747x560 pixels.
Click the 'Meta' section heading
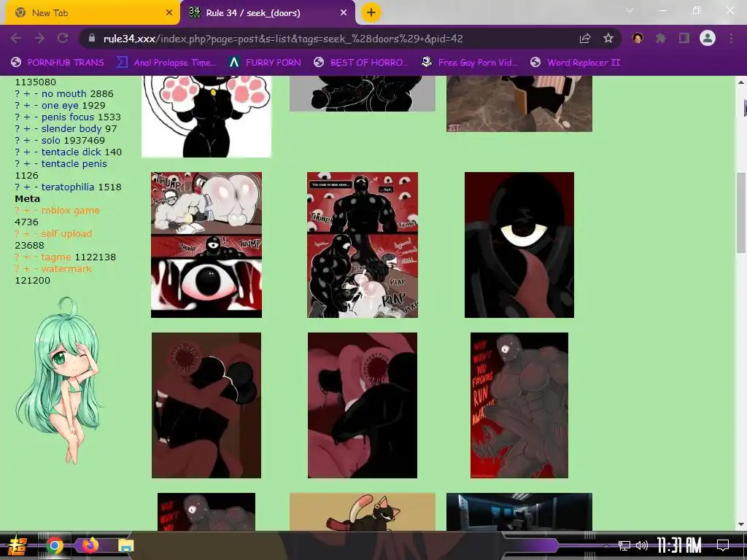(27, 198)
